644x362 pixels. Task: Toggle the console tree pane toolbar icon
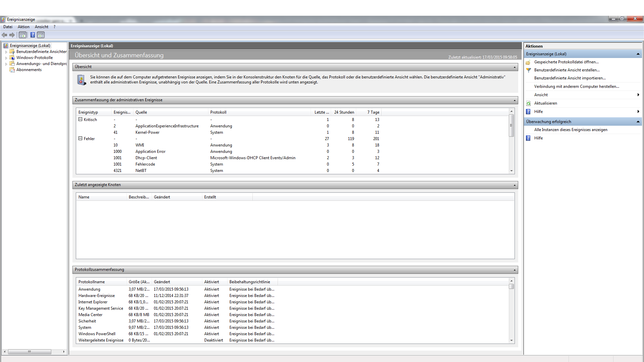pyautogui.click(x=23, y=35)
